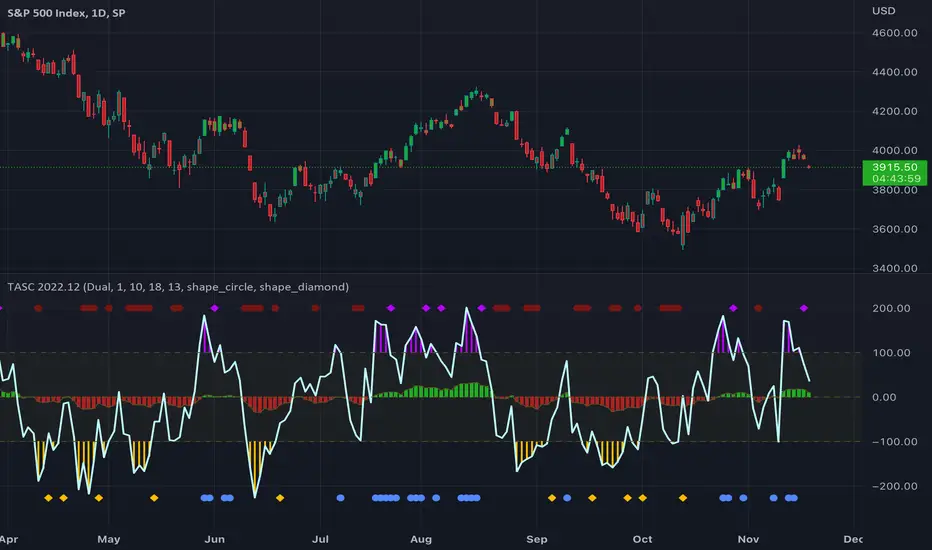
Task: Click the 4600.00 price axis label
Action: [895, 33]
